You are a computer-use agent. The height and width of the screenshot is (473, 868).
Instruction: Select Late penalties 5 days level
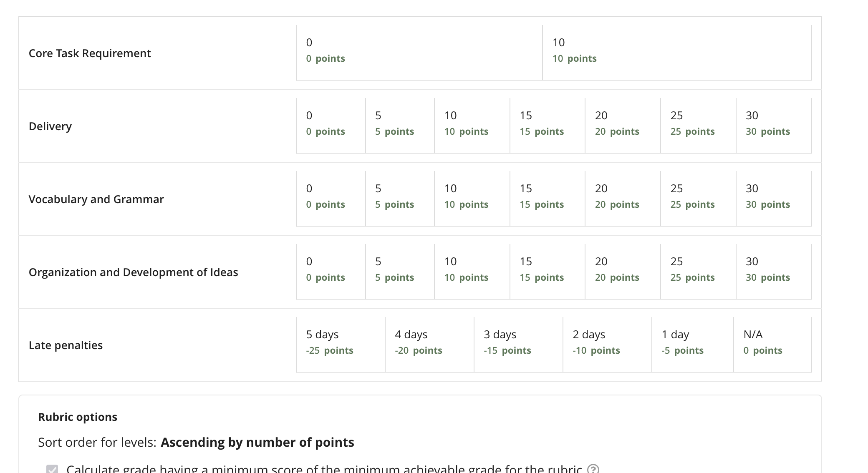341,345
